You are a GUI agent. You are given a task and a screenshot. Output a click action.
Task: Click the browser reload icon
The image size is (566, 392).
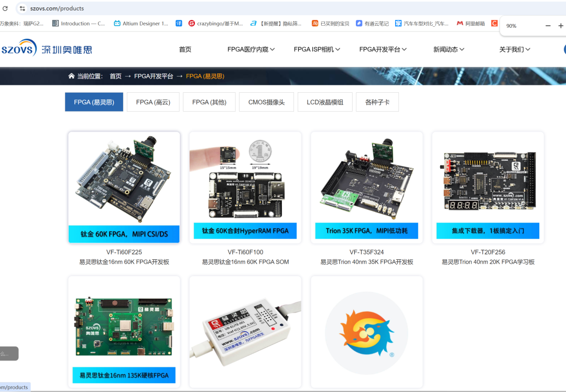[5, 8]
